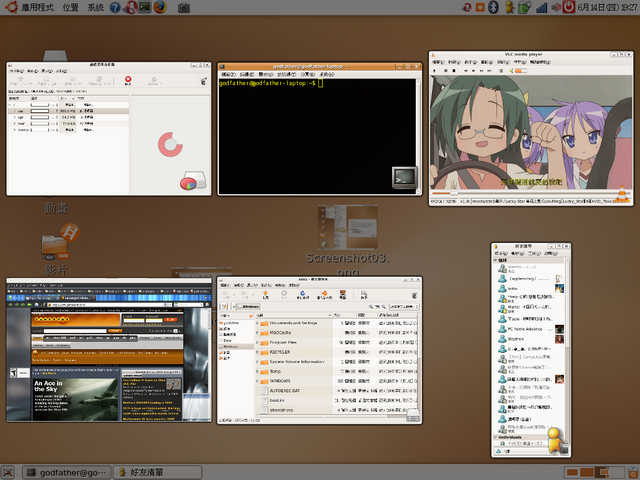Expand the MSOCache folder row
The width and height of the screenshot is (640, 480).
258,333
